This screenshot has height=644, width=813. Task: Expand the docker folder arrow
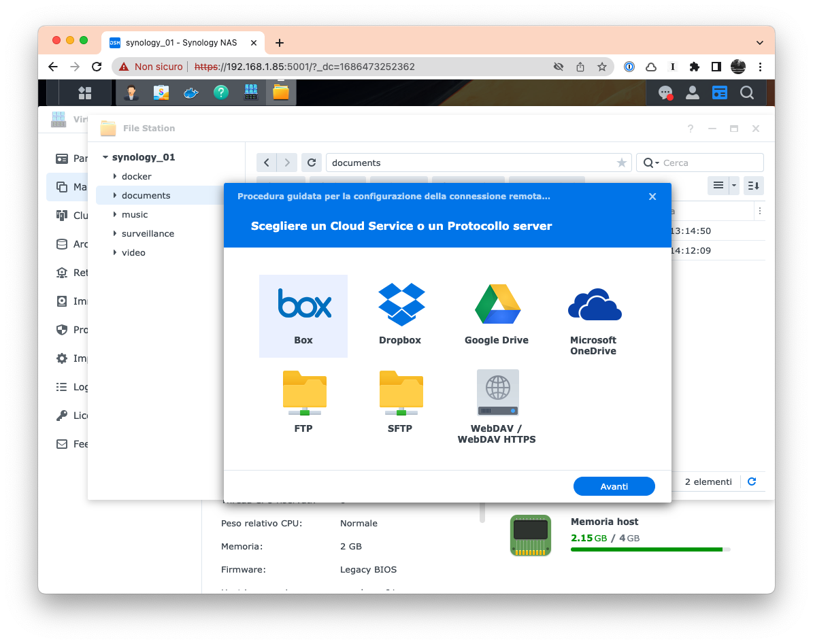pos(114,176)
